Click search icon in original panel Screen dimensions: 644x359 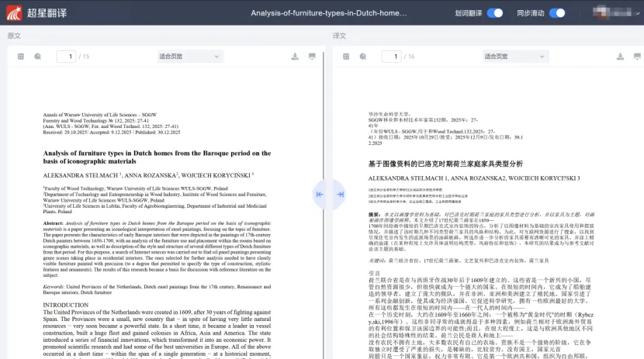coord(38,57)
